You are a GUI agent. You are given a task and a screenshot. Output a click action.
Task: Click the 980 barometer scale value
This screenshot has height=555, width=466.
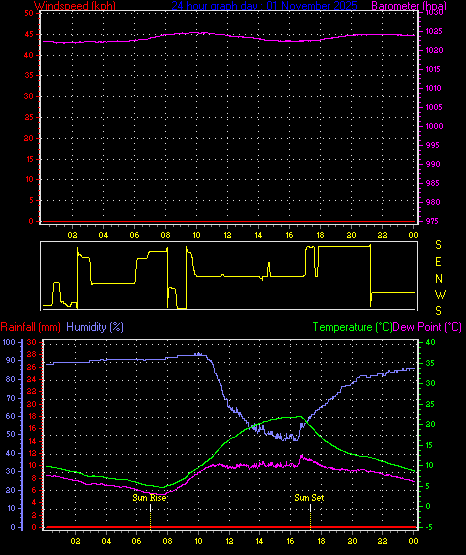(x=433, y=202)
